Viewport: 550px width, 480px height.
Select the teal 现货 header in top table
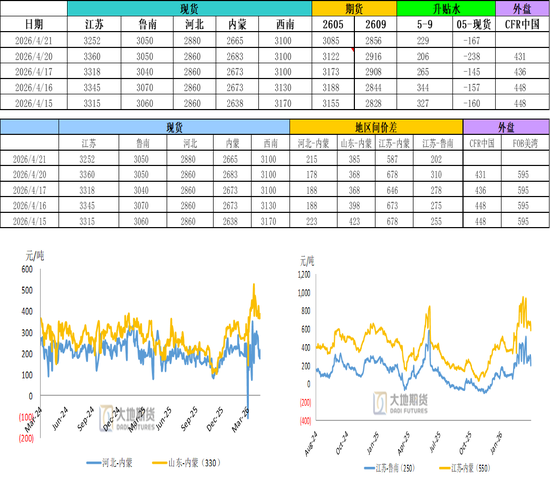(x=189, y=8)
